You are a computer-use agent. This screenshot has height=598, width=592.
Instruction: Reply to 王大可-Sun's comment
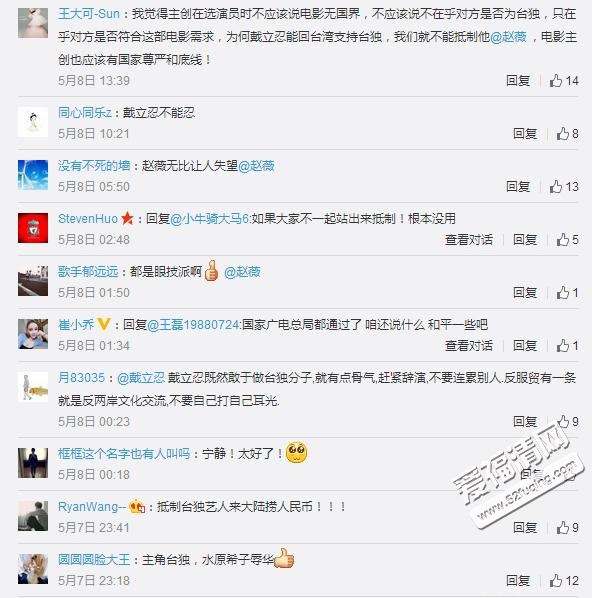[x=518, y=80]
